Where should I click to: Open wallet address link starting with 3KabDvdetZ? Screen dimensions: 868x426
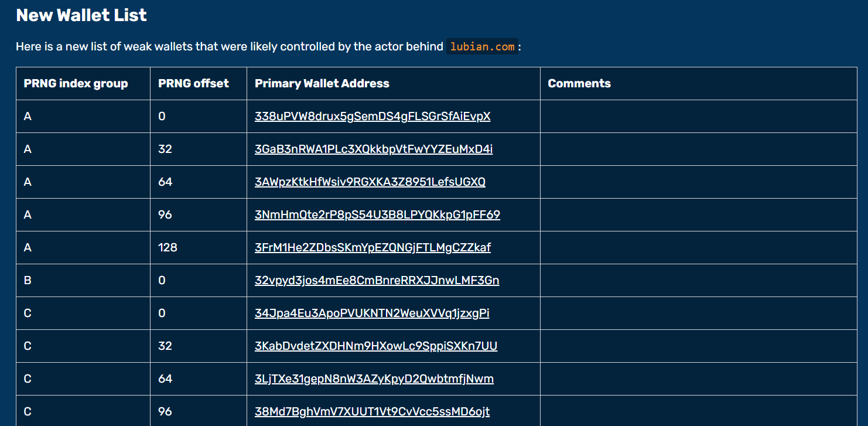click(375, 346)
